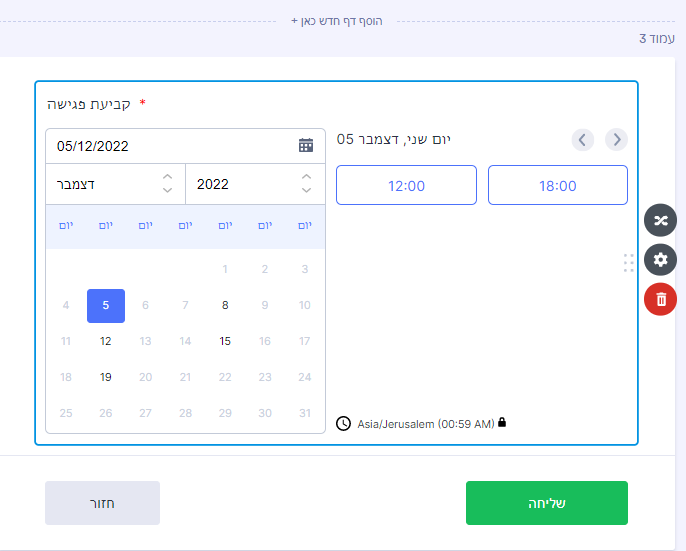Open the דצמבר month dropdown
686x551 pixels.
pyautogui.click(x=115, y=184)
